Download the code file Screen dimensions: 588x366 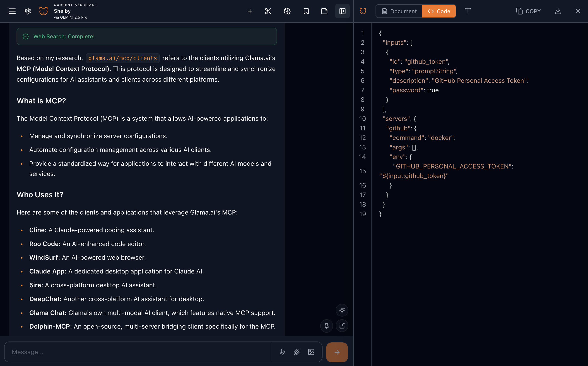(558, 11)
